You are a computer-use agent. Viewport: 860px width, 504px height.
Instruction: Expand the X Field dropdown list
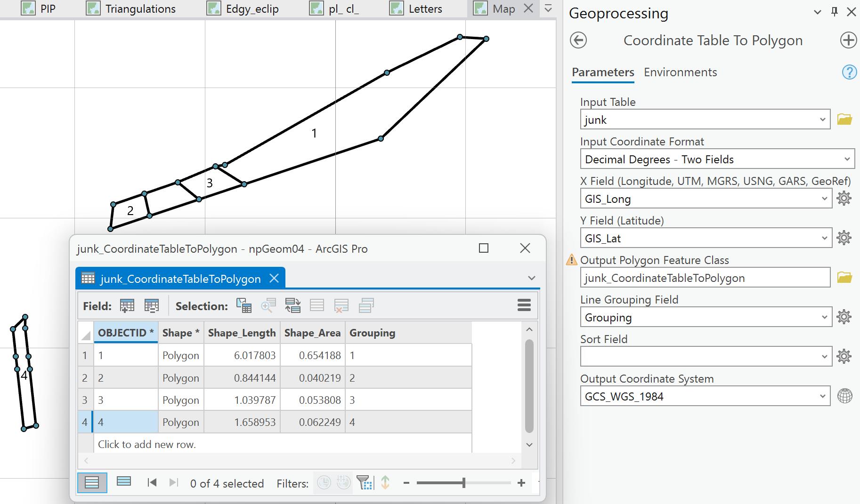click(x=823, y=199)
